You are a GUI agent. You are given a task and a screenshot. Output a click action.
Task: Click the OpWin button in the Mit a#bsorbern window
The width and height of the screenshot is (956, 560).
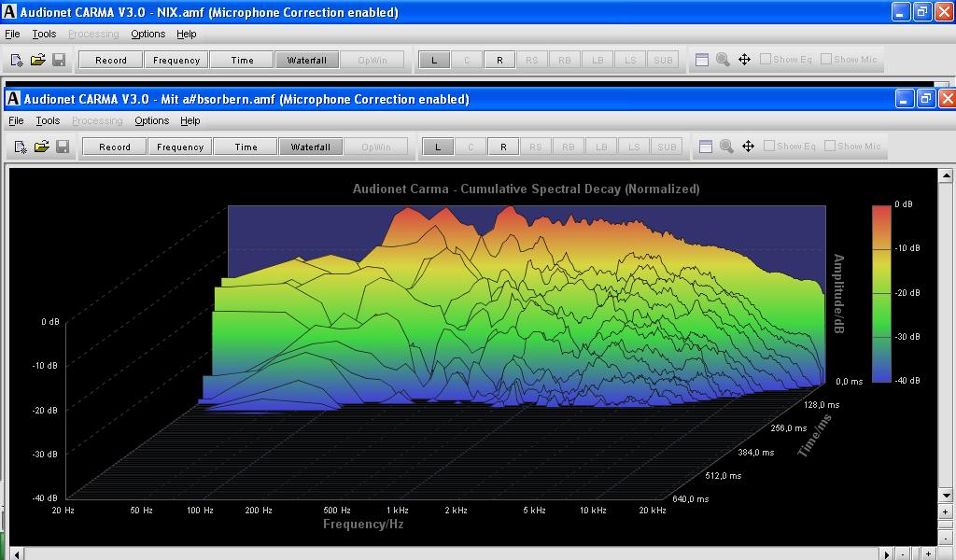(376, 147)
